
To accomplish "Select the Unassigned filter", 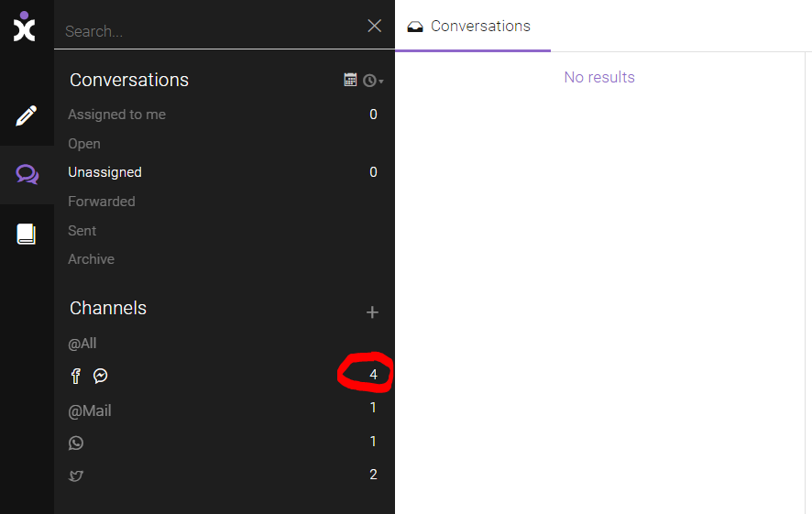I will pyautogui.click(x=104, y=172).
